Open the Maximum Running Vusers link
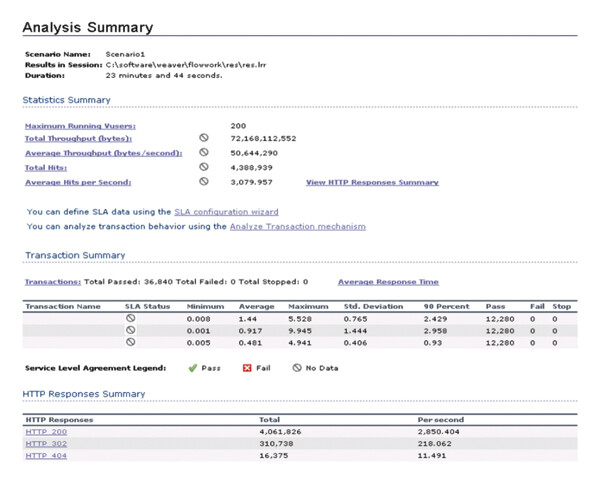The width and height of the screenshot is (600, 483). [80, 126]
